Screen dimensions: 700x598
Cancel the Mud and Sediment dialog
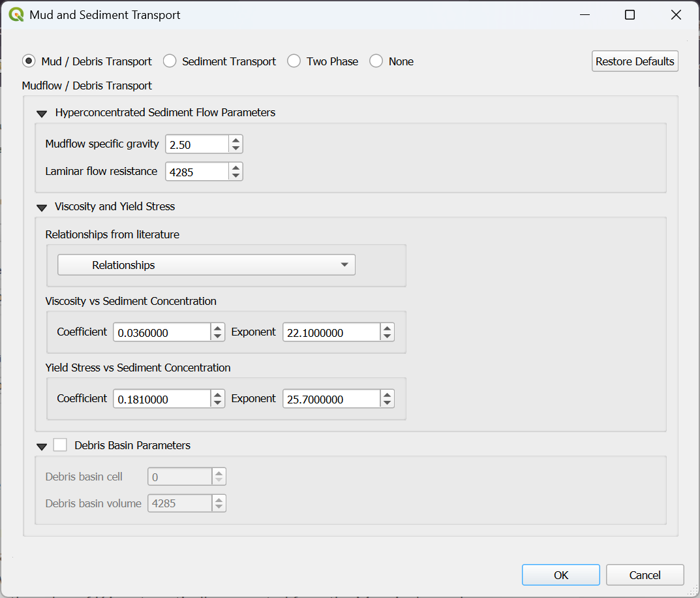[645, 575]
